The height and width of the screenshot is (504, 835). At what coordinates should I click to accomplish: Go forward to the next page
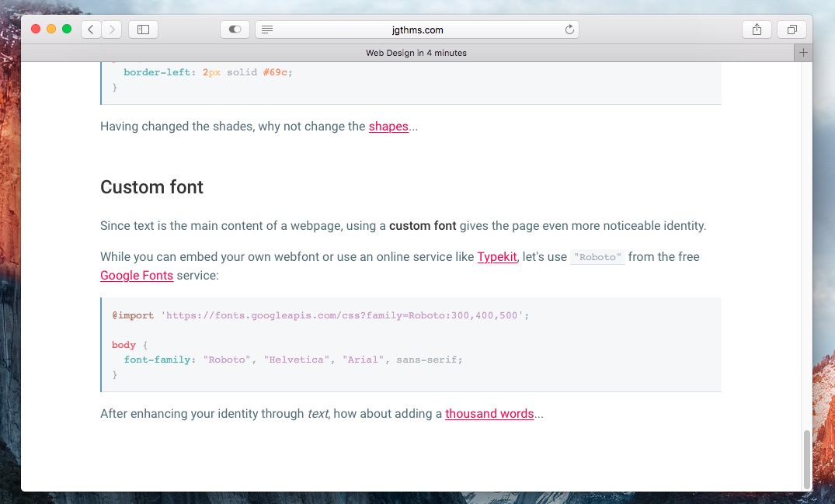(x=112, y=30)
